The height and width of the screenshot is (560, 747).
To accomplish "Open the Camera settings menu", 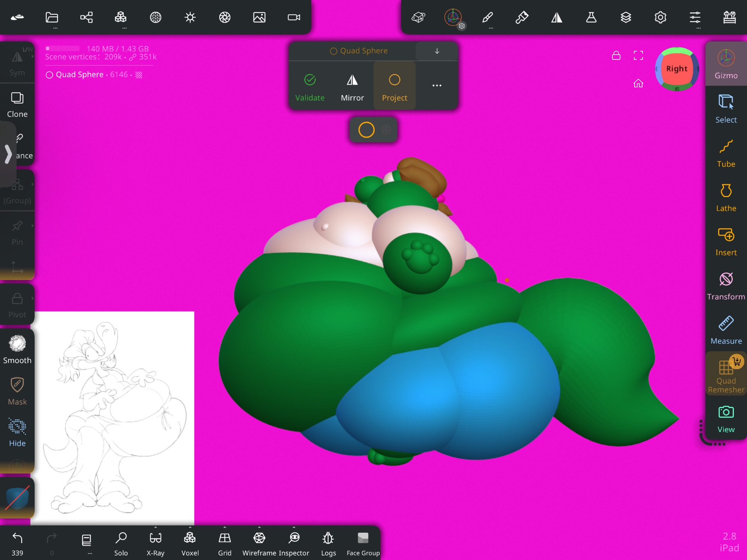I will click(294, 18).
